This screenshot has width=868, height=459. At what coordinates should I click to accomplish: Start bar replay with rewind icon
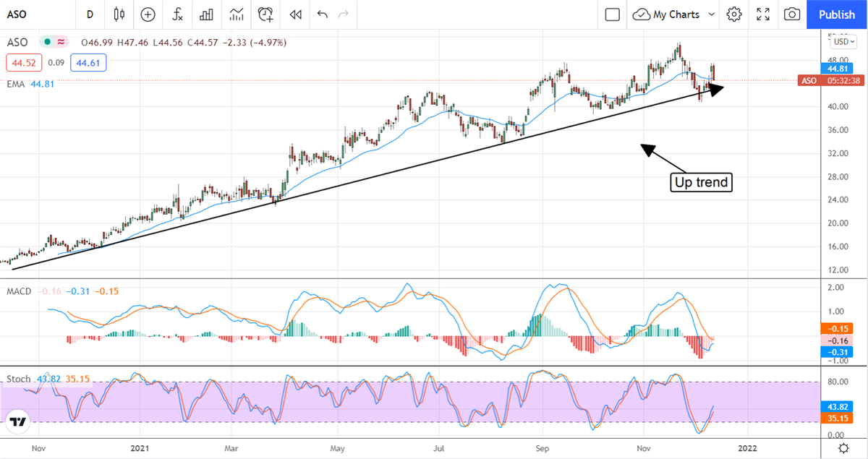pyautogui.click(x=295, y=14)
